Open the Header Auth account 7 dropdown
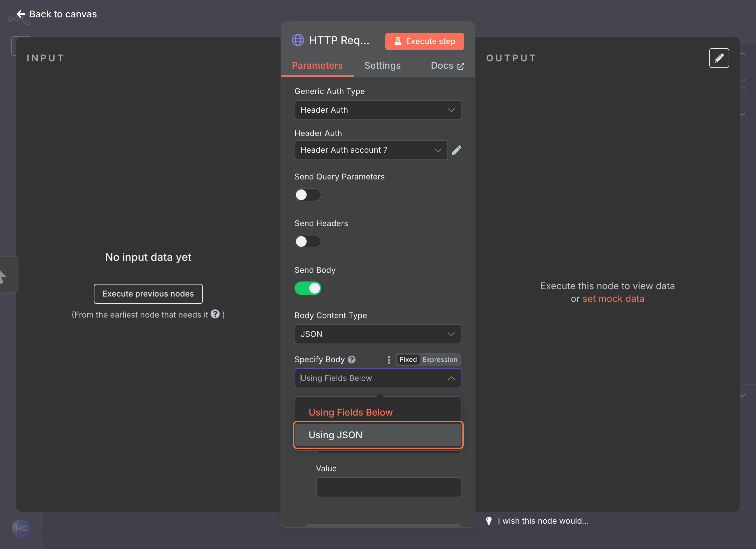Screen dimensions: 756x549 [x=371, y=150]
